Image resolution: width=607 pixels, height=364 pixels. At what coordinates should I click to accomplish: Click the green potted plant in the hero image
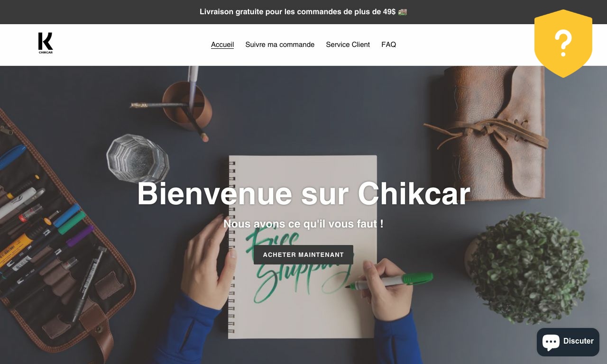[x=528, y=267]
